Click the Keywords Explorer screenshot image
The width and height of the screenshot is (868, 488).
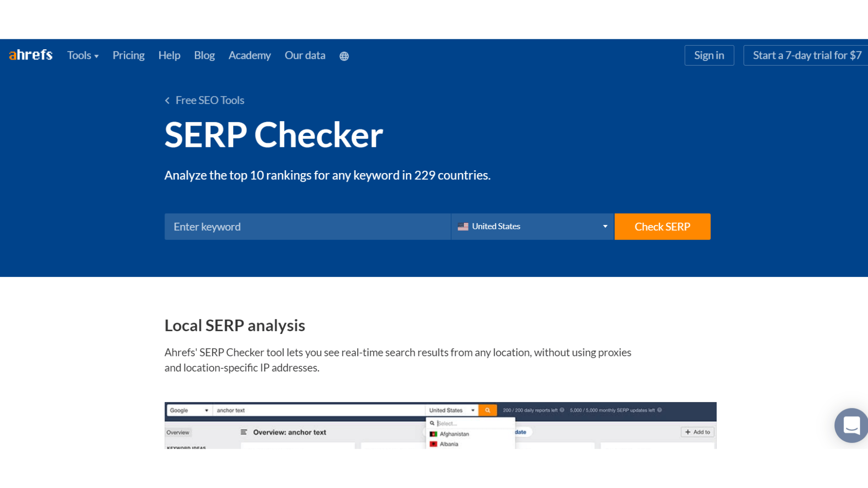[440, 425]
